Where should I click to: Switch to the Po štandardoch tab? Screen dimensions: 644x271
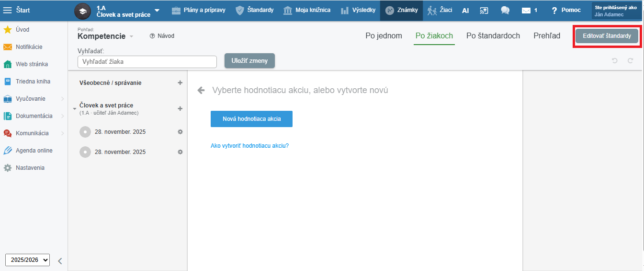tap(493, 36)
